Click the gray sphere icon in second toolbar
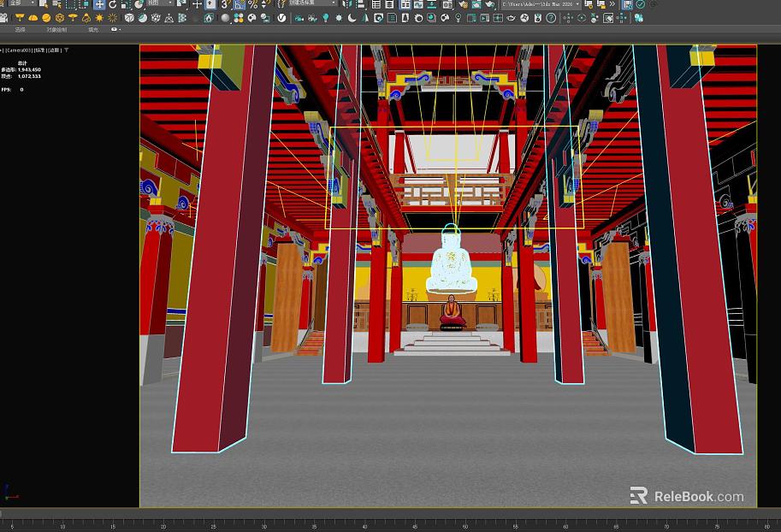781x532 pixels. 225,18
